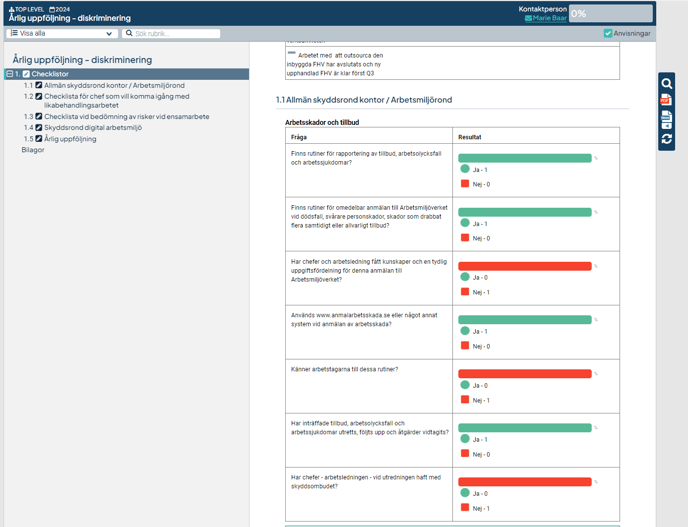Screen dimensions: 688x527
Task: Click the 0% progress bar
Action: (x=610, y=14)
